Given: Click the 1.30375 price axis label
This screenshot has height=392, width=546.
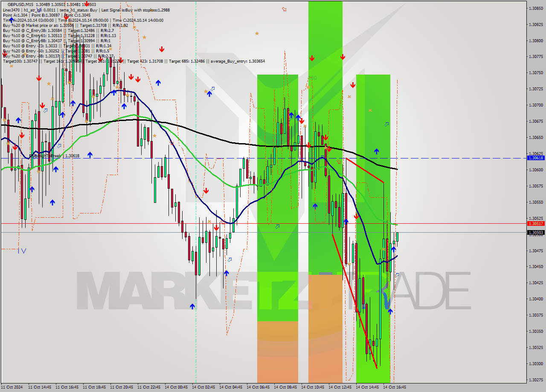Looking at the screenshot, I should pos(536,315).
